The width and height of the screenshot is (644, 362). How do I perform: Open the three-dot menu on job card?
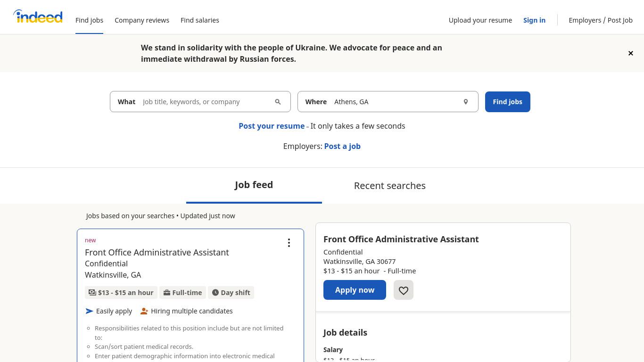coord(289,243)
